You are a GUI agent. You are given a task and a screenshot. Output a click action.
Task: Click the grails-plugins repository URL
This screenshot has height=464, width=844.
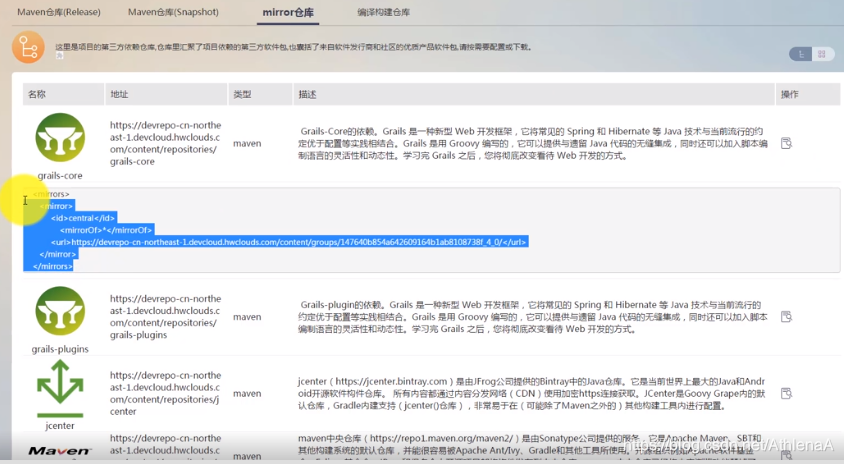click(x=165, y=317)
